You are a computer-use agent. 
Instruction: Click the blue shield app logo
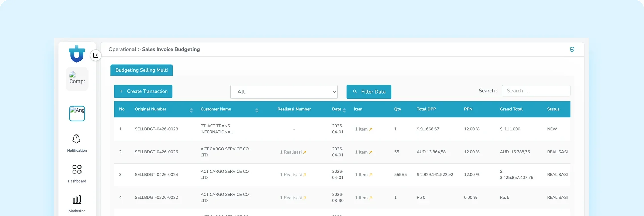click(x=77, y=54)
